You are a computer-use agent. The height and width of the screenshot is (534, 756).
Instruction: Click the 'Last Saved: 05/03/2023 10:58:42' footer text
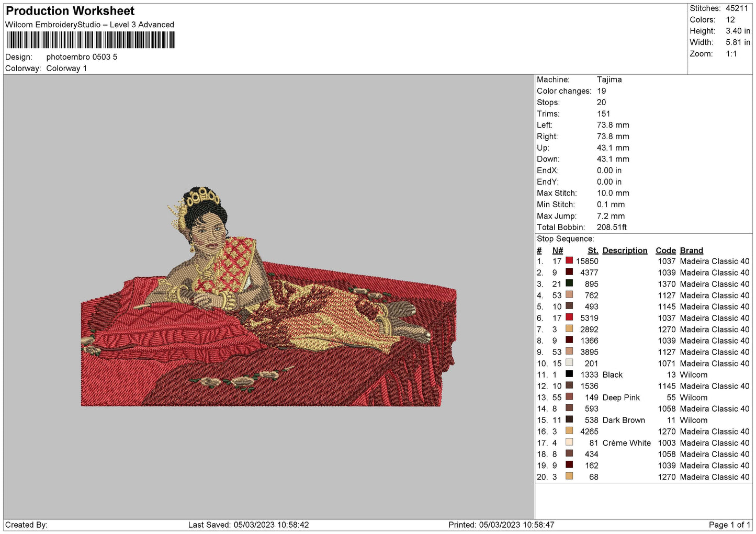point(249,525)
